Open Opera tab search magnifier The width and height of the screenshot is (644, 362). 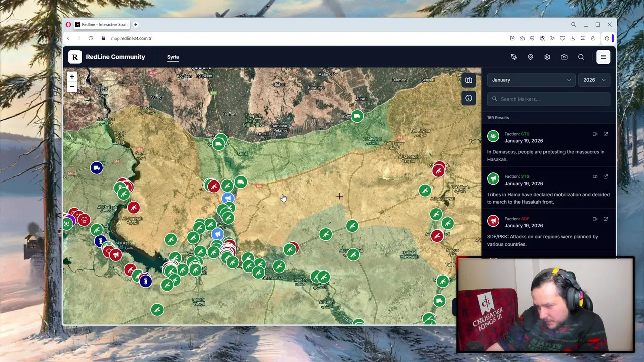(x=573, y=24)
